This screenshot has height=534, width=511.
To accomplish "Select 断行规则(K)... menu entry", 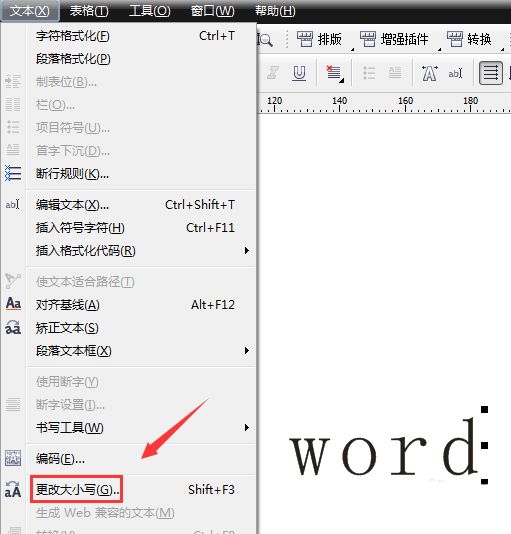I will pos(141,174).
